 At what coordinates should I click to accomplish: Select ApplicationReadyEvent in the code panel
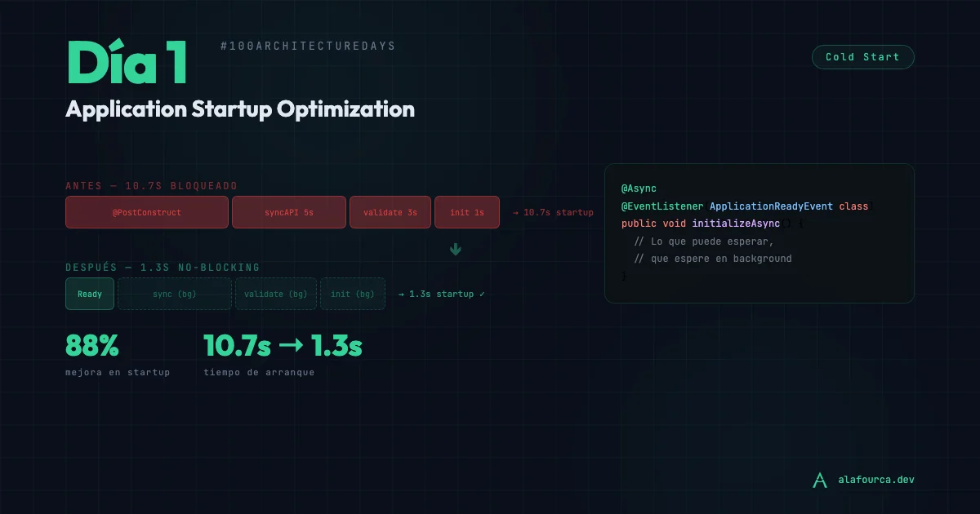tap(771, 206)
